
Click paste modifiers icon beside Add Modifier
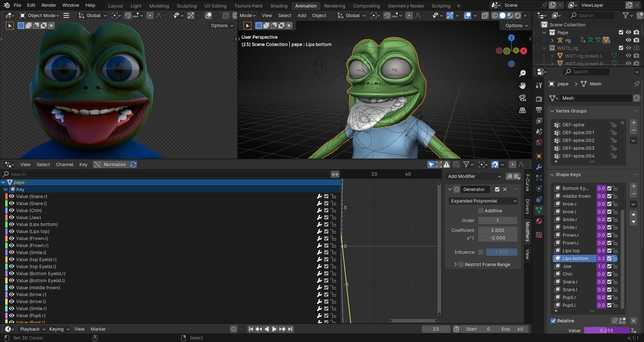[517, 176]
